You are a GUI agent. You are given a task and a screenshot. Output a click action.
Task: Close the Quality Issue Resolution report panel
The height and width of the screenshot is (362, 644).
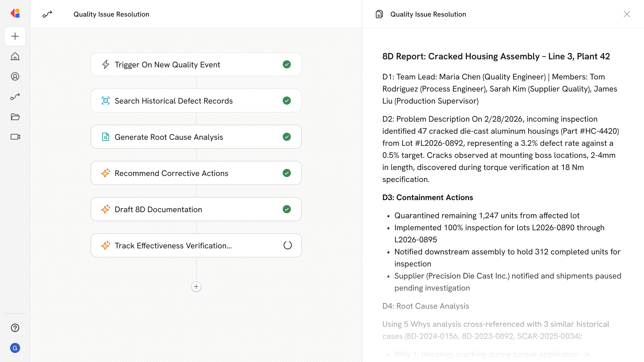pos(627,14)
